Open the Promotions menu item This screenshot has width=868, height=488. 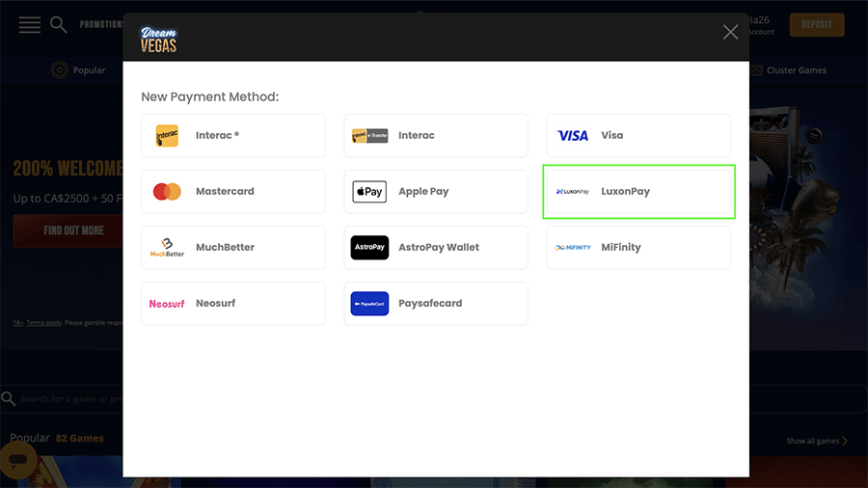[101, 24]
